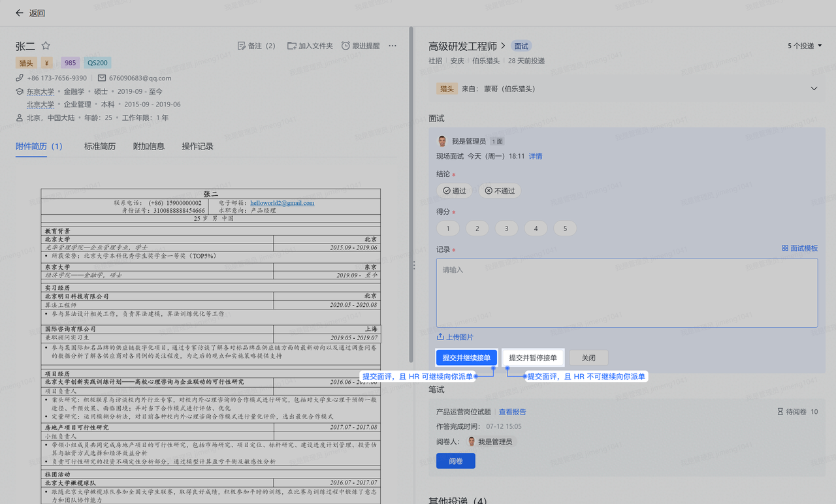Open the 高级研发工程师 position chevron

pos(503,46)
